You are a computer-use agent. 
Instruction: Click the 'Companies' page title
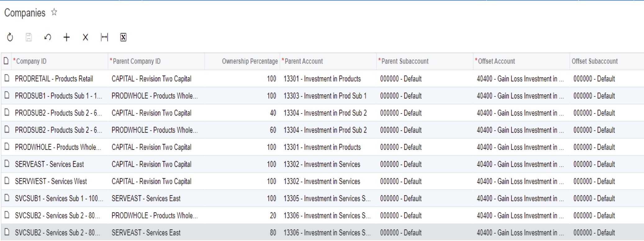pos(25,13)
